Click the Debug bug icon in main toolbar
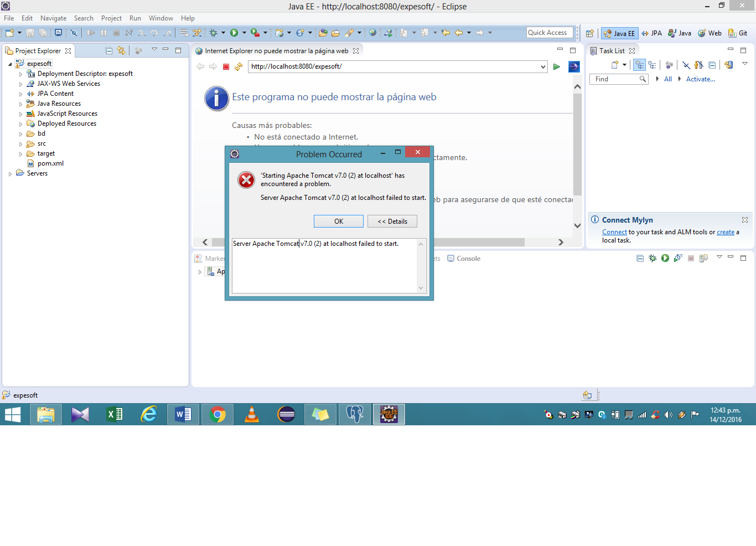The image size is (756, 546). (x=214, y=33)
